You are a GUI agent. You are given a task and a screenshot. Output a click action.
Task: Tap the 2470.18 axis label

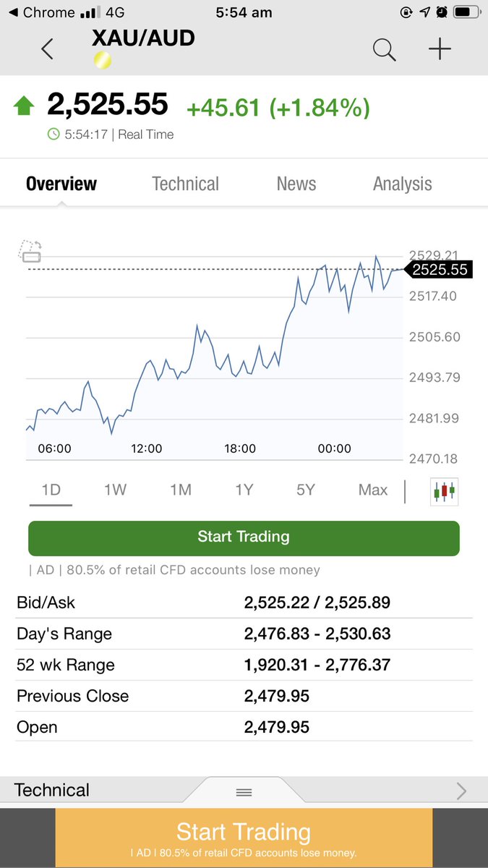pyautogui.click(x=433, y=459)
